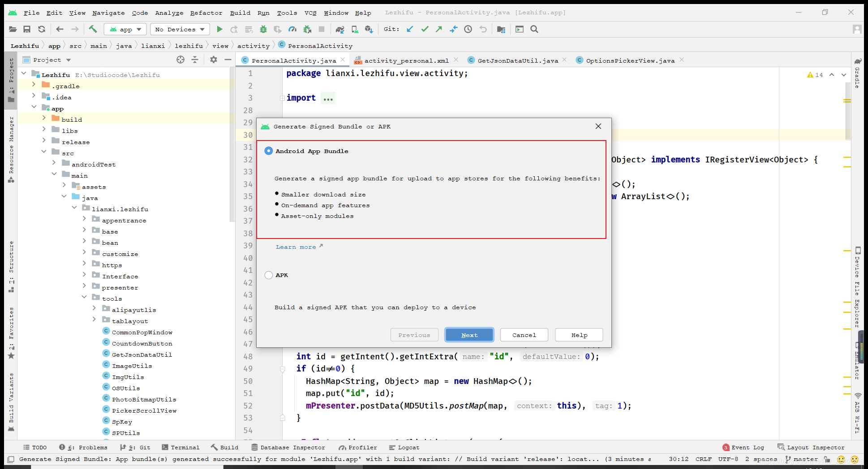Open the Resource Manager side panel
The width and height of the screenshot is (868, 469).
(x=11, y=150)
